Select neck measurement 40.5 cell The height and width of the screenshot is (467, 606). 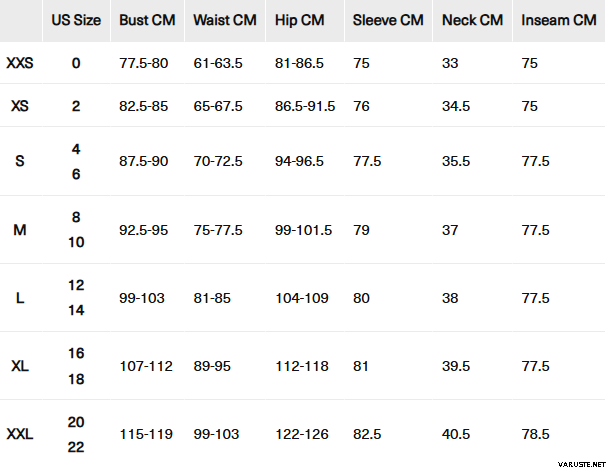(x=456, y=434)
